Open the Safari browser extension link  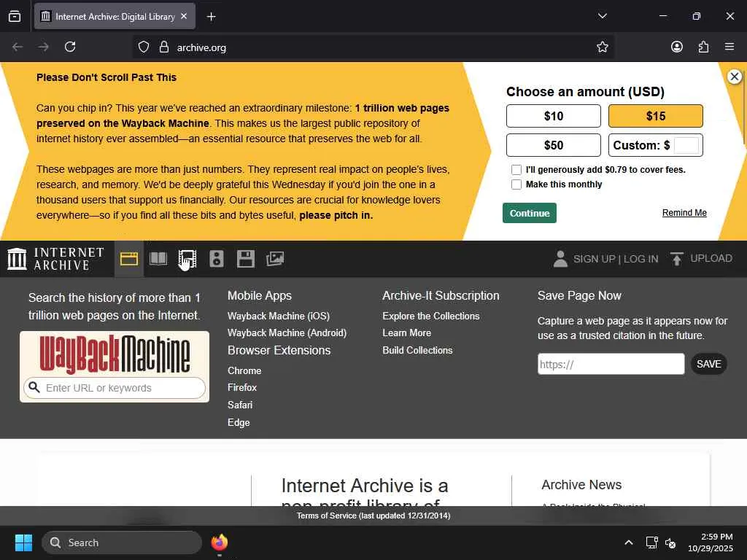pos(240,405)
